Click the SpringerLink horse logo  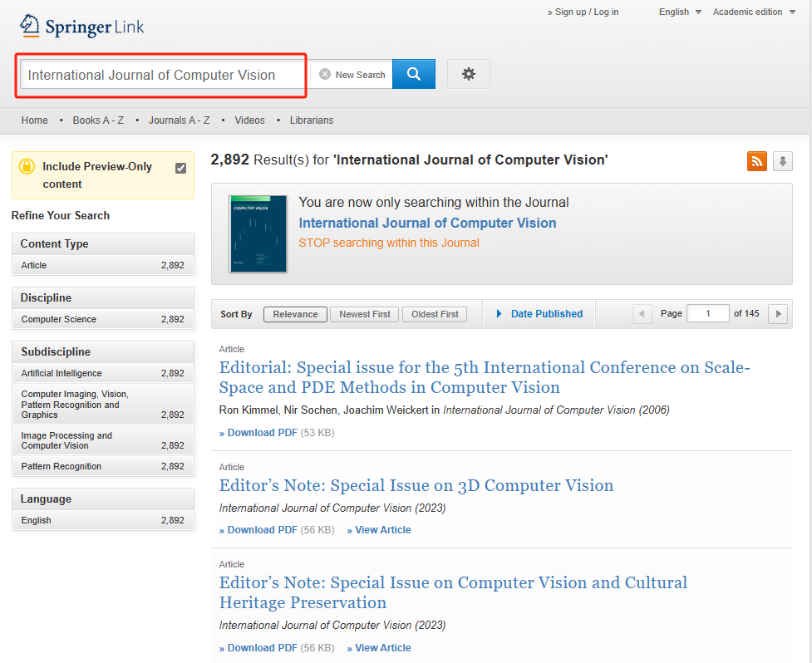30,26
